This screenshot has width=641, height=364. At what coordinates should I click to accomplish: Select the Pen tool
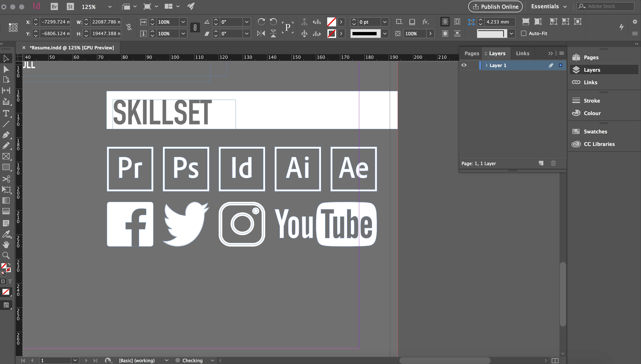click(x=6, y=135)
